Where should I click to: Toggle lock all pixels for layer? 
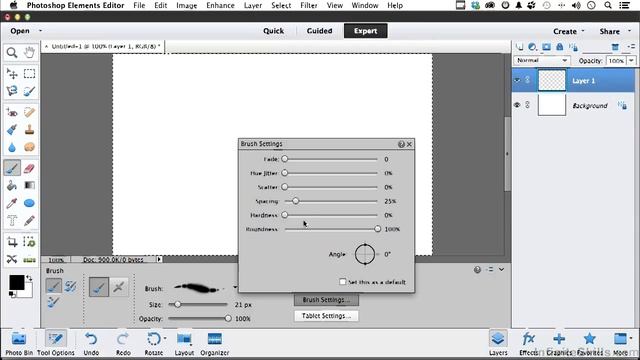click(x=560, y=47)
